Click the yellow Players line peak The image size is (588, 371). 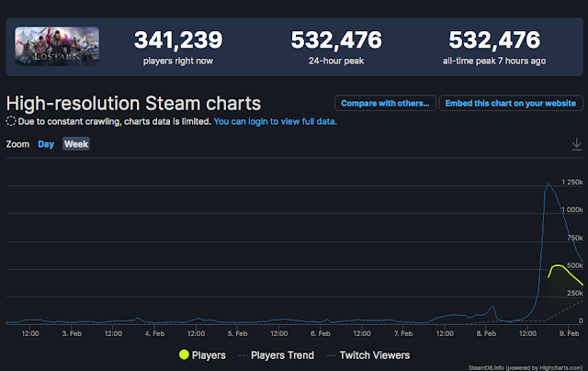[x=558, y=265]
